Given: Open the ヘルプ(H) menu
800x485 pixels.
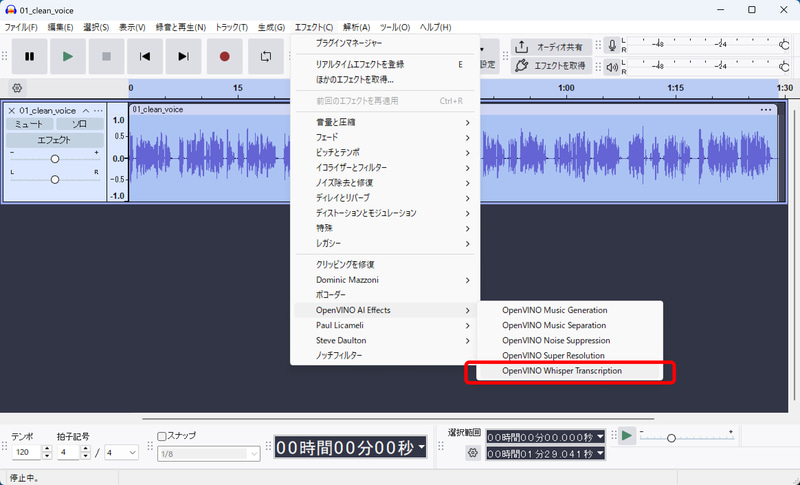Looking at the screenshot, I should click(435, 27).
